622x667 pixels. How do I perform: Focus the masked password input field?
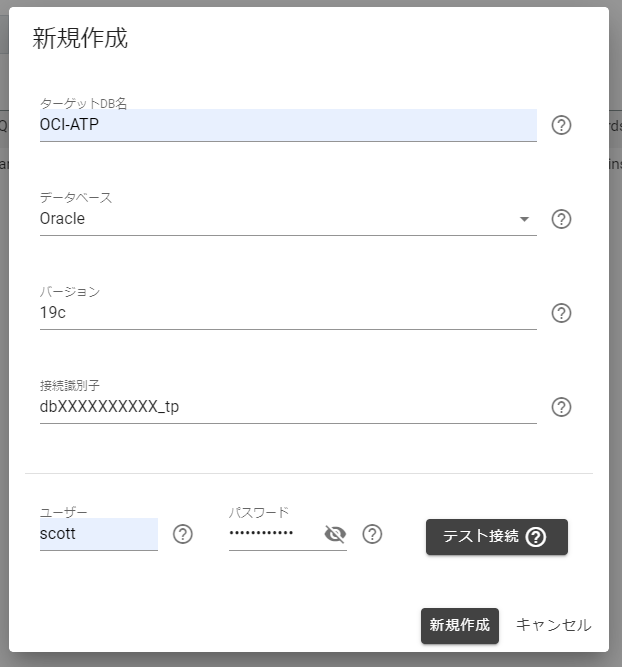click(274, 534)
